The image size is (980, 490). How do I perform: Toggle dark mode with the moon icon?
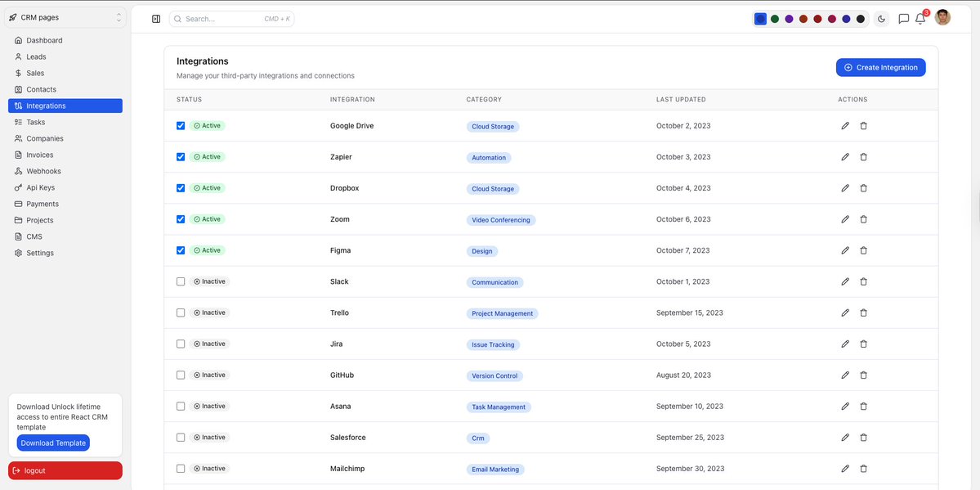click(881, 17)
